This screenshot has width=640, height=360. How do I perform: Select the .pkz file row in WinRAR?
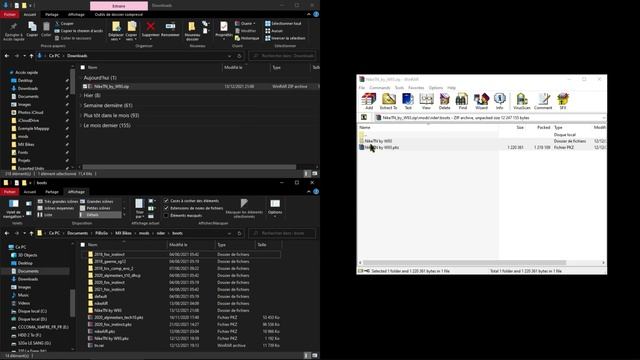point(482,147)
